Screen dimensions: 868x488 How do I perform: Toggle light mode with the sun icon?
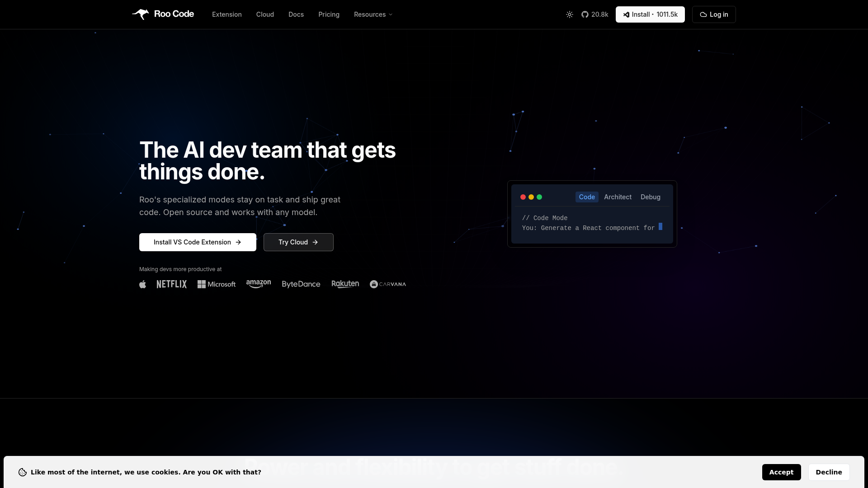click(570, 14)
